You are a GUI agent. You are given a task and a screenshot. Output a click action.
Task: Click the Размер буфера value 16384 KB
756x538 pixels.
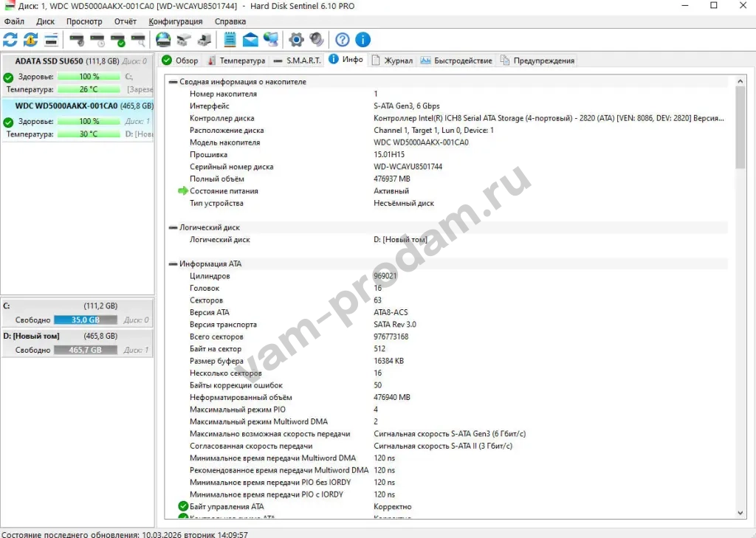coord(388,361)
